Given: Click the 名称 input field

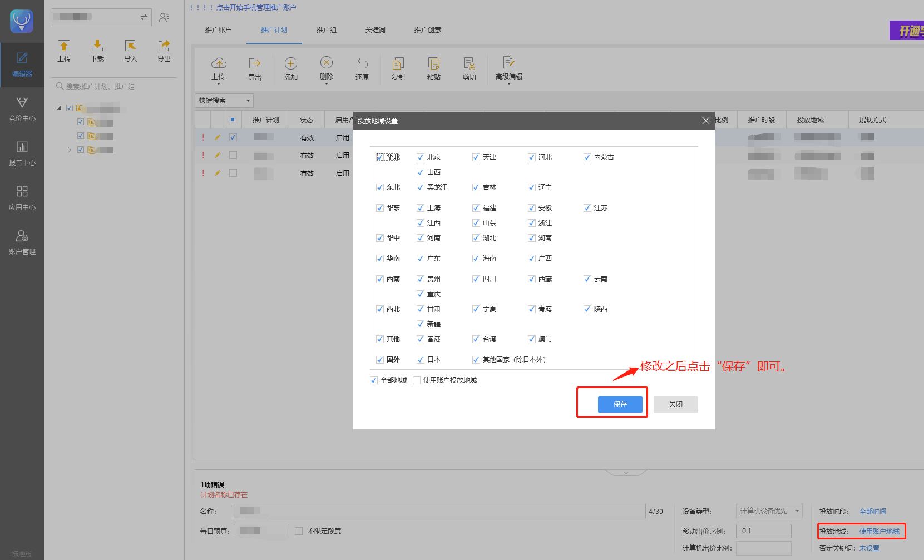Looking at the screenshot, I should 439,511.
